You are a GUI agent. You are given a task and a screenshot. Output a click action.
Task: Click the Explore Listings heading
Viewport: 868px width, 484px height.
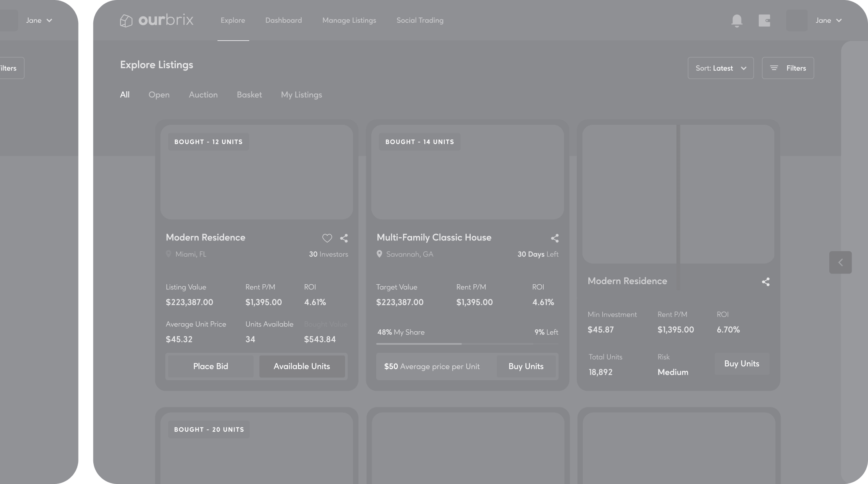tap(156, 65)
